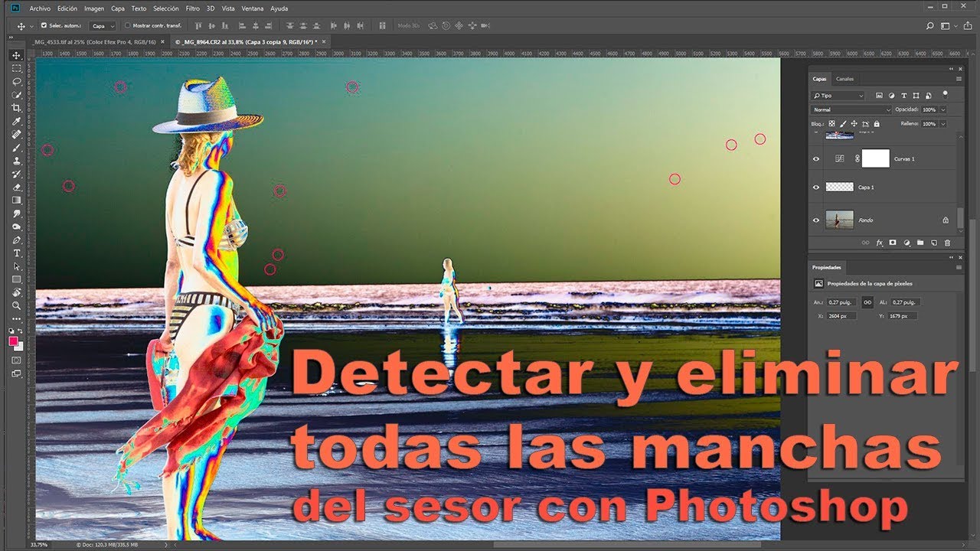The image size is (980, 551).
Task: Select the Path Selection tool
Action: coord(17,266)
